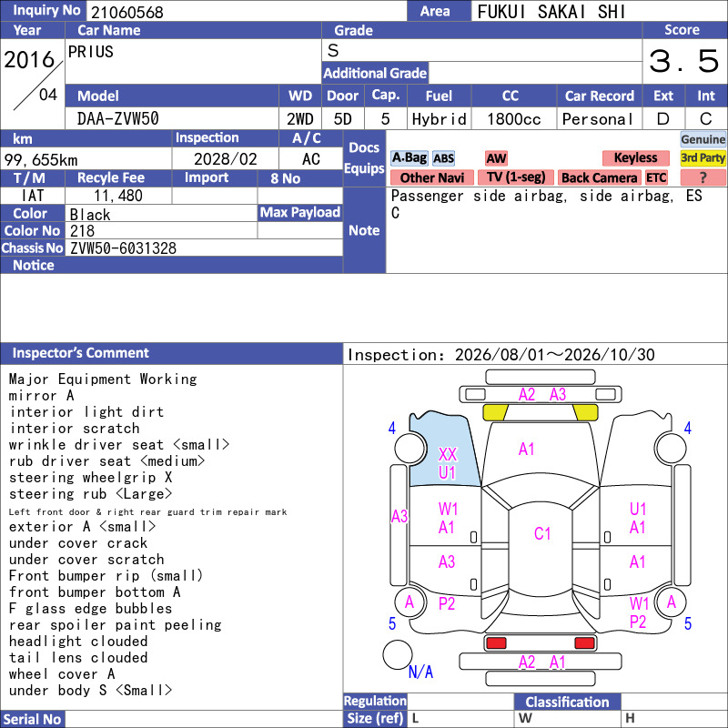Click the Max Payload label
This screenshot has width=728, height=728.
click(x=300, y=213)
